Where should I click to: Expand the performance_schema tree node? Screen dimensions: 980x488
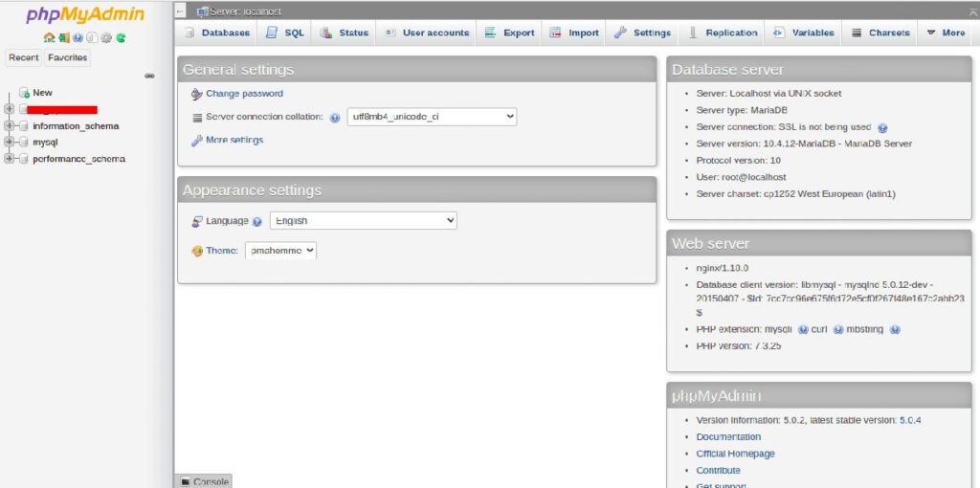tap(9, 159)
